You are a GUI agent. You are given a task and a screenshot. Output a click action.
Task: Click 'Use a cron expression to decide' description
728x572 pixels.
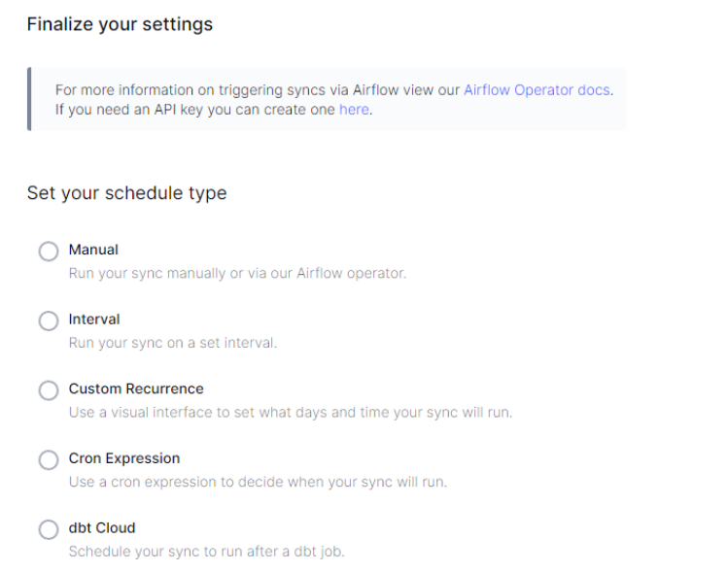[x=258, y=482]
